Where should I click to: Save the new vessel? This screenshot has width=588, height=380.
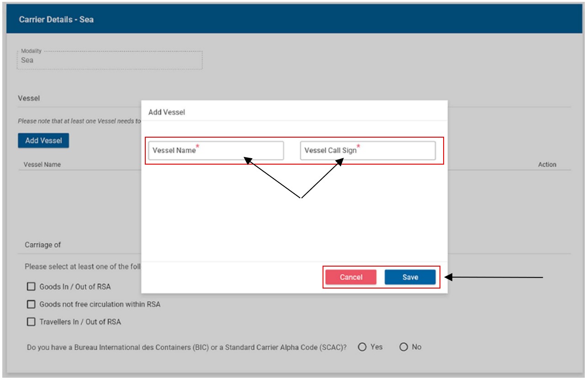[410, 277]
